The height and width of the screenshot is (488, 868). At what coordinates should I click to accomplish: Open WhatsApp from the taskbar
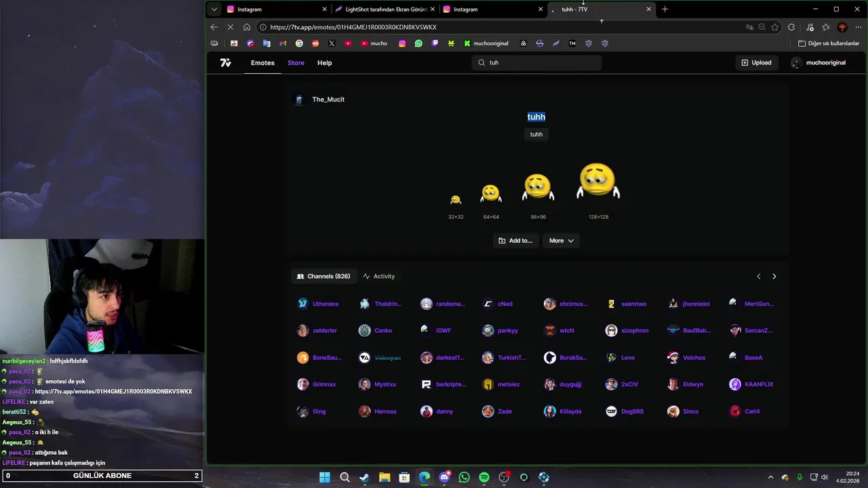pyautogui.click(x=464, y=477)
